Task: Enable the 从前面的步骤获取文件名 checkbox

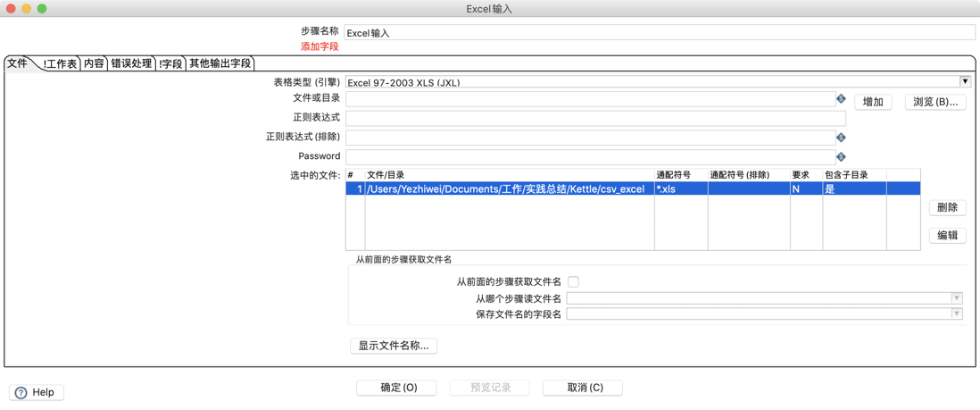Action: pos(573,282)
